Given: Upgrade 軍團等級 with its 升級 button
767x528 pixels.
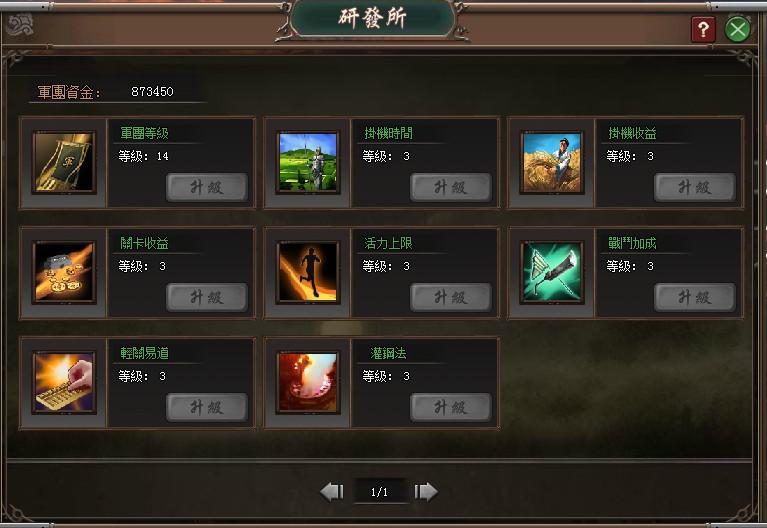Looking at the screenshot, I should pos(207,187).
